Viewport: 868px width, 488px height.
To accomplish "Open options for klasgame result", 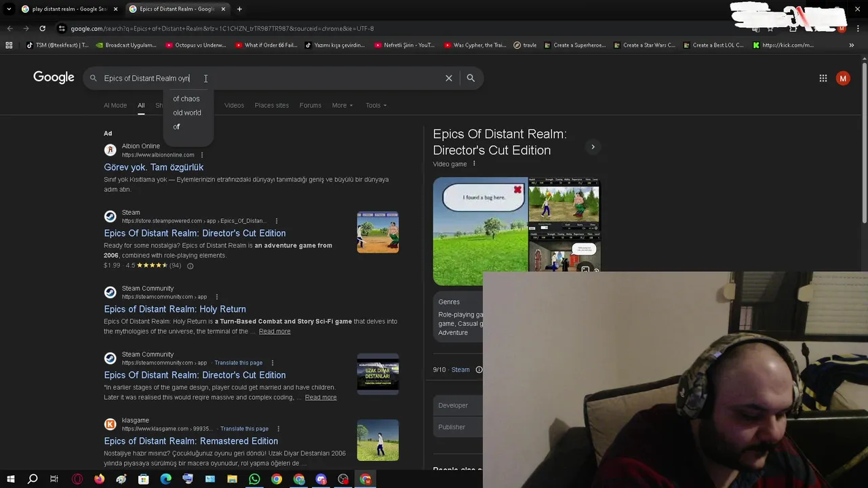I will 278,429.
